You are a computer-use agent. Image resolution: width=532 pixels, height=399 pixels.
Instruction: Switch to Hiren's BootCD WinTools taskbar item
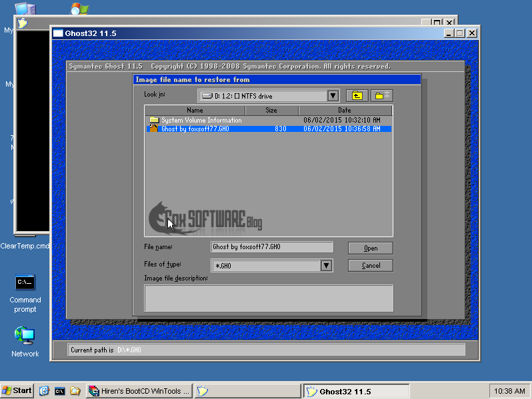pyautogui.click(x=139, y=391)
